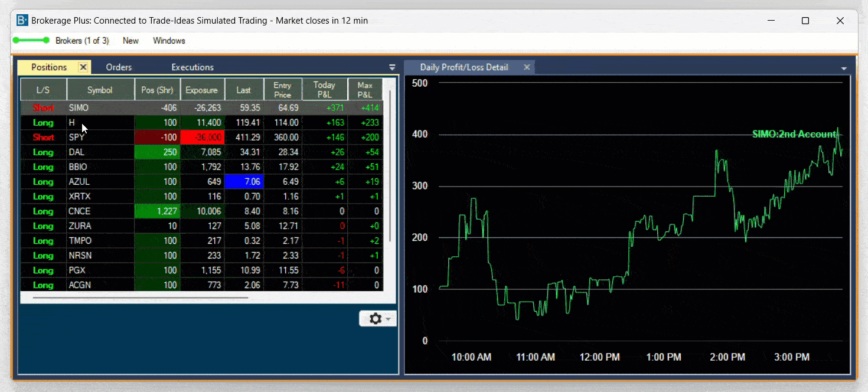Viewport: 868px width, 392px height.
Task: Click the Exposure column header
Action: click(202, 90)
